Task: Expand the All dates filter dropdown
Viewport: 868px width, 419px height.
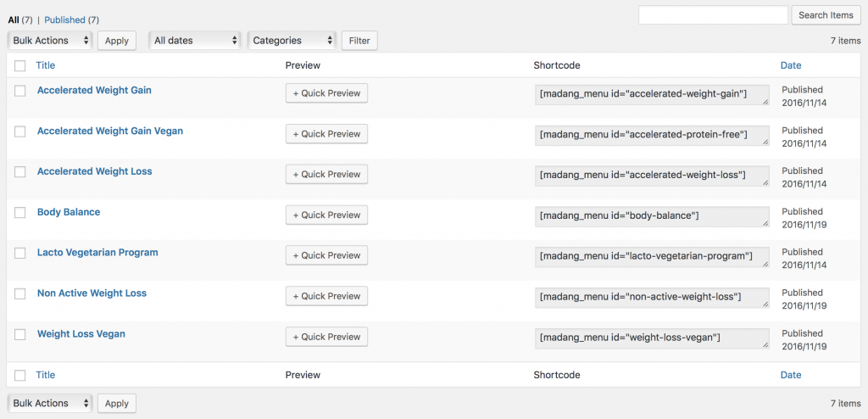Action: pyautogui.click(x=195, y=41)
